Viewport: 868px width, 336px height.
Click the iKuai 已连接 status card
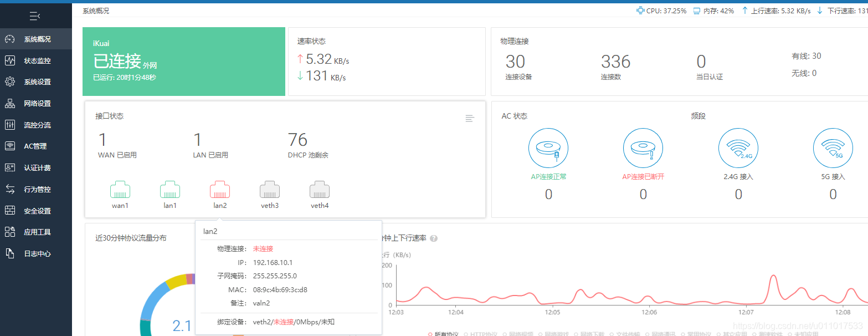click(184, 62)
